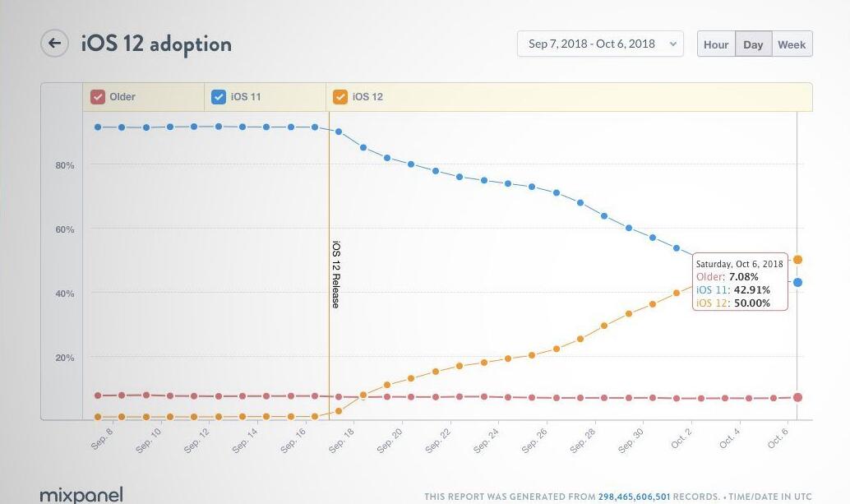The image size is (850, 504).
Task: Click the orange iOS 12 legend square
Action: point(340,96)
